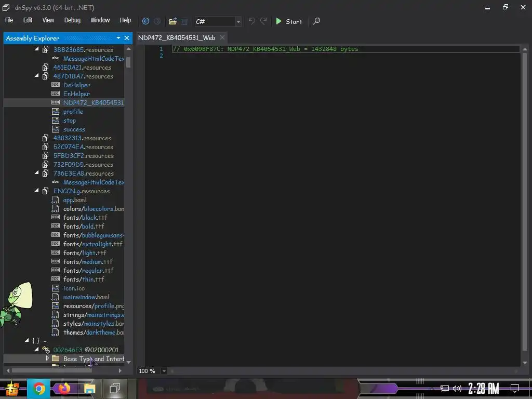Click the success image resource icon
This screenshot has width=532, height=399.
pyautogui.click(x=56, y=129)
